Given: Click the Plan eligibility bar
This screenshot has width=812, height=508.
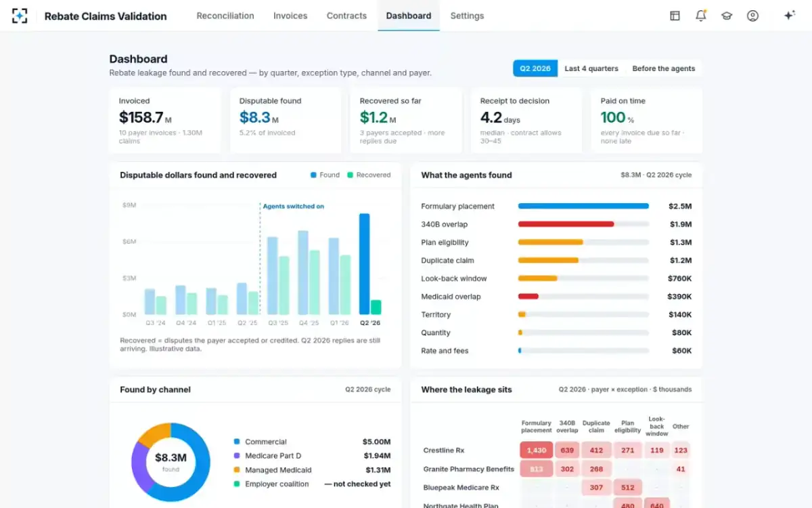Looking at the screenshot, I should [x=550, y=242].
